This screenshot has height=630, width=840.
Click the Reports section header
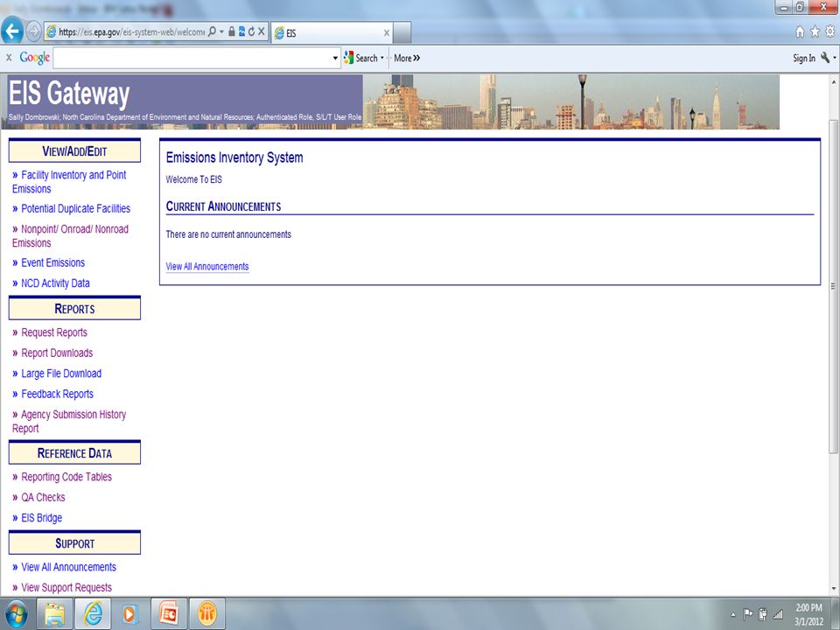pyautogui.click(x=74, y=309)
